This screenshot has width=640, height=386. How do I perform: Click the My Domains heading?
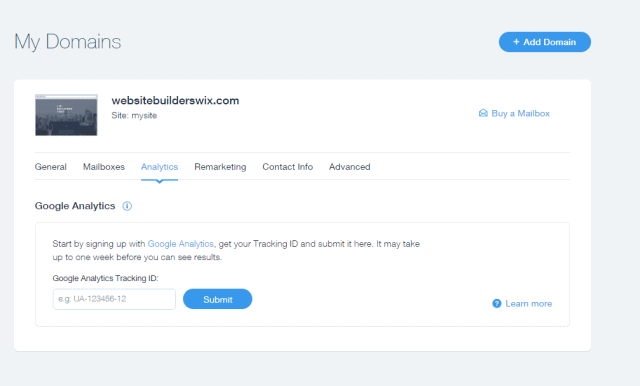click(x=68, y=42)
